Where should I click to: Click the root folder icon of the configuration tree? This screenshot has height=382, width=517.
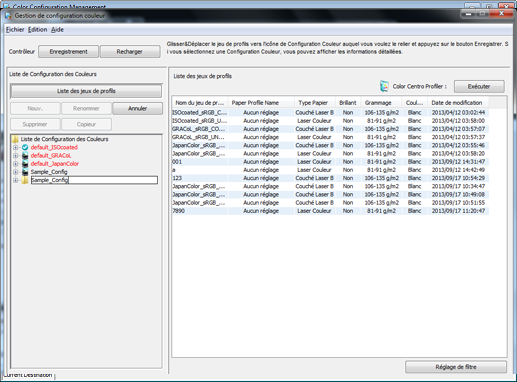pos(15,139)
